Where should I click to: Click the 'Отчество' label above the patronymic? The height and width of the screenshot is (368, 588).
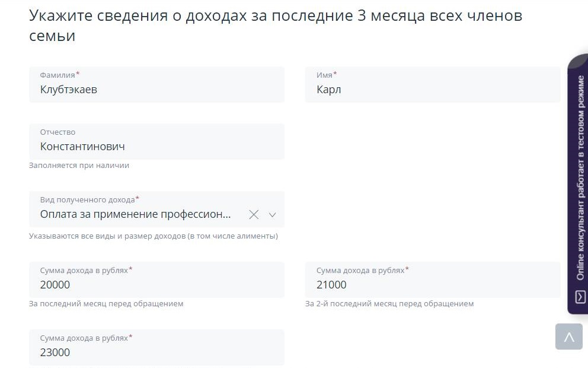coord(57,132)
